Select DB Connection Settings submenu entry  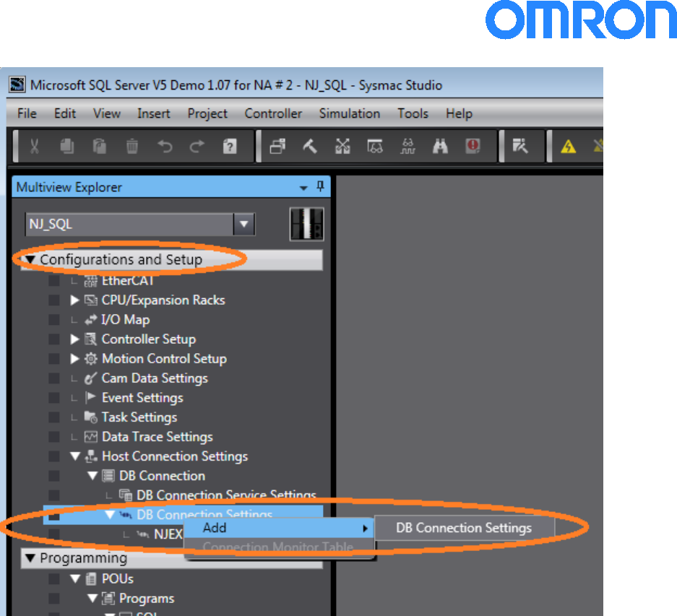coord(464,528)
